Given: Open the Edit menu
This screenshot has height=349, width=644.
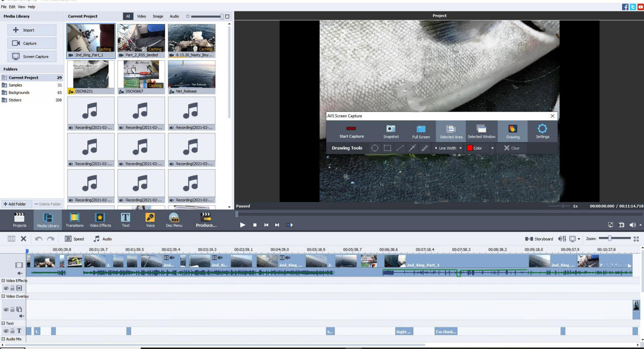Looking at the screenshot, I should 12,7.
